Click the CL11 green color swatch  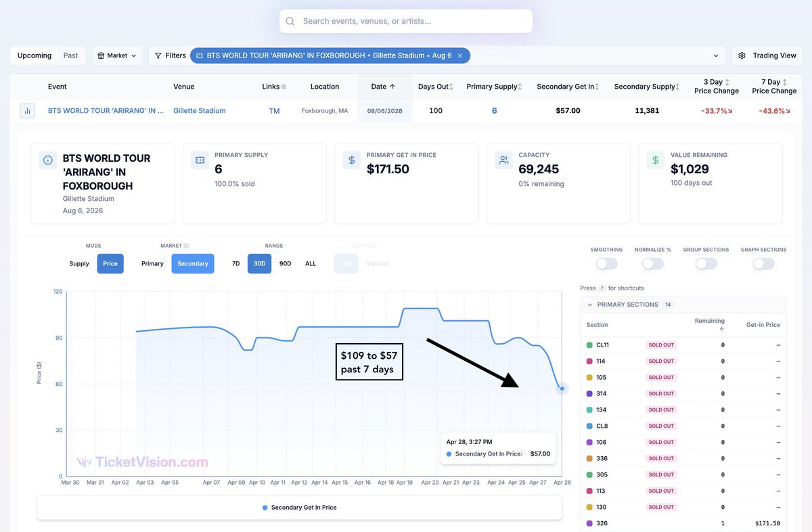[x=589, y=345]
